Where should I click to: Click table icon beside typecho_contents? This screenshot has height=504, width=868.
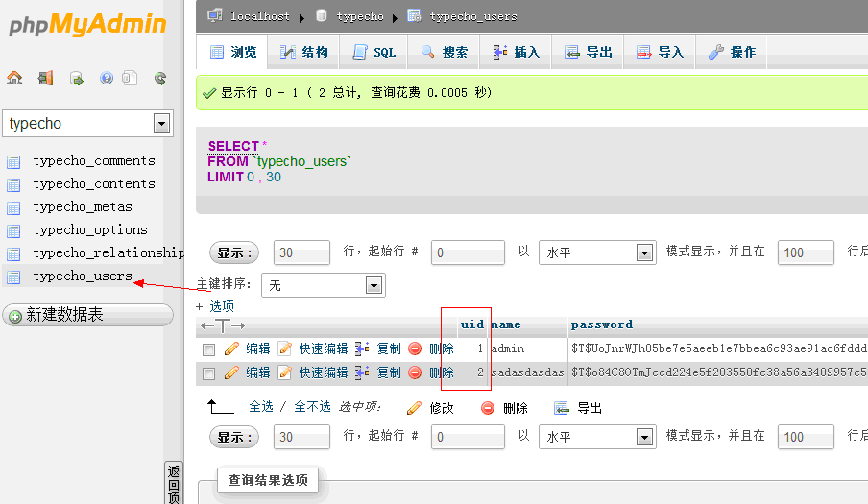13,184
